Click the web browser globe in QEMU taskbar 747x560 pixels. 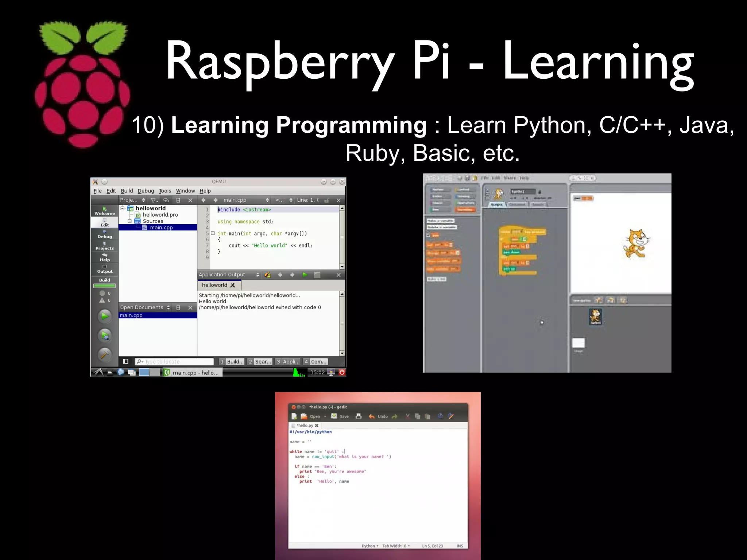click(x=121, y=372)
